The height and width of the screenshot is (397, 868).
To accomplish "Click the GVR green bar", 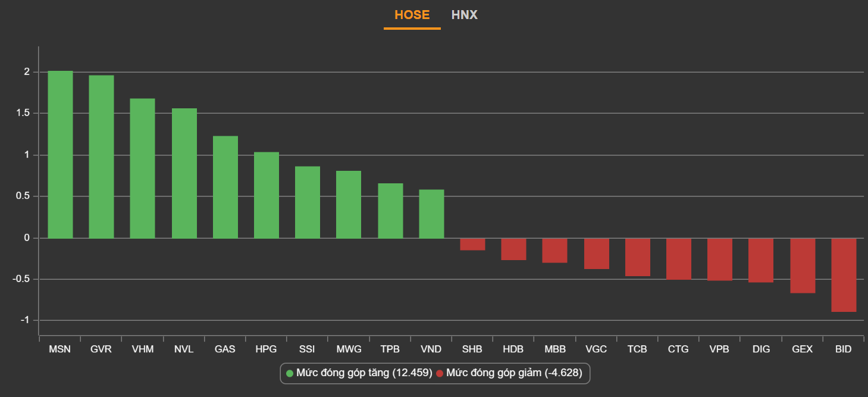I will 101,157.
